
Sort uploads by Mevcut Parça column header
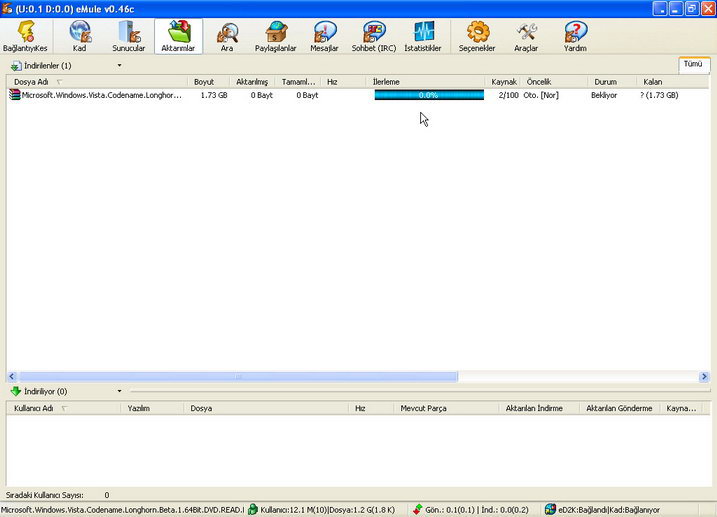[x=446, y=408]
